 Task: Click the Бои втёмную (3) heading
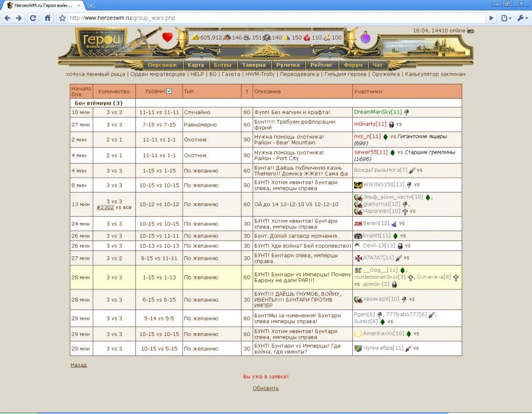(x=98, y=103)
